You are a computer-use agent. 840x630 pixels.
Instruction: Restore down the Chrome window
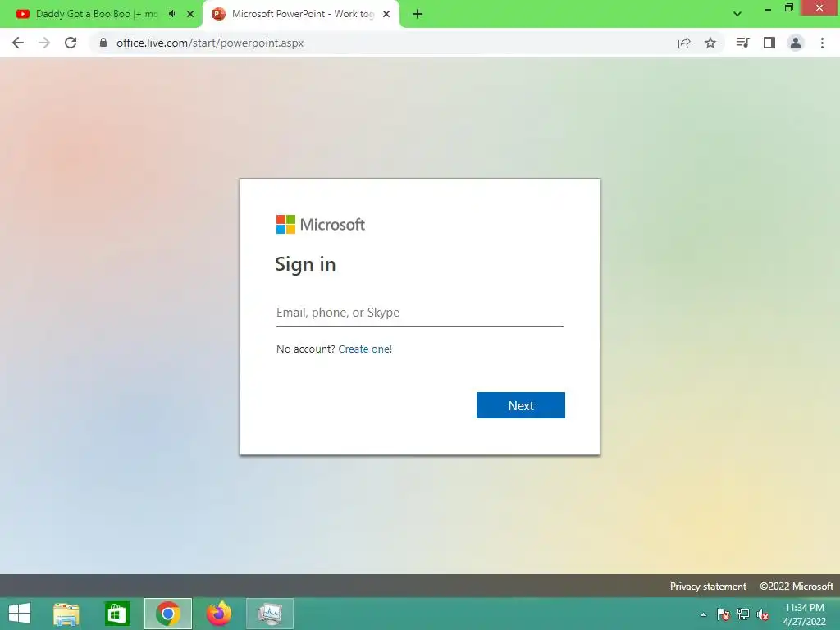788,8
